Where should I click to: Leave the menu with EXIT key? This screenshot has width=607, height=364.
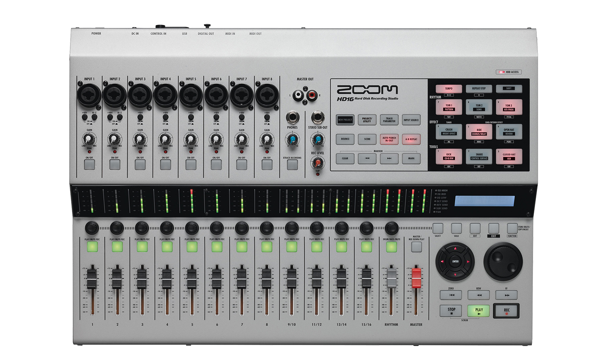click(x=494, y=228)
